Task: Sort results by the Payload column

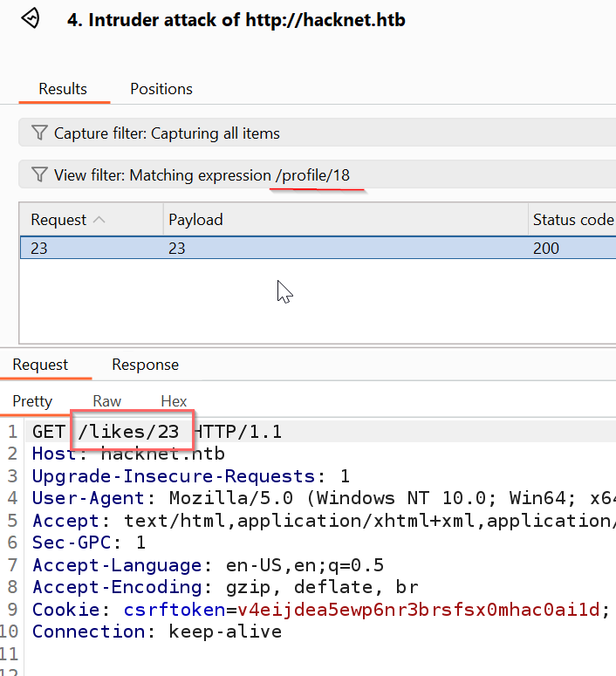Action: point(345,220)
